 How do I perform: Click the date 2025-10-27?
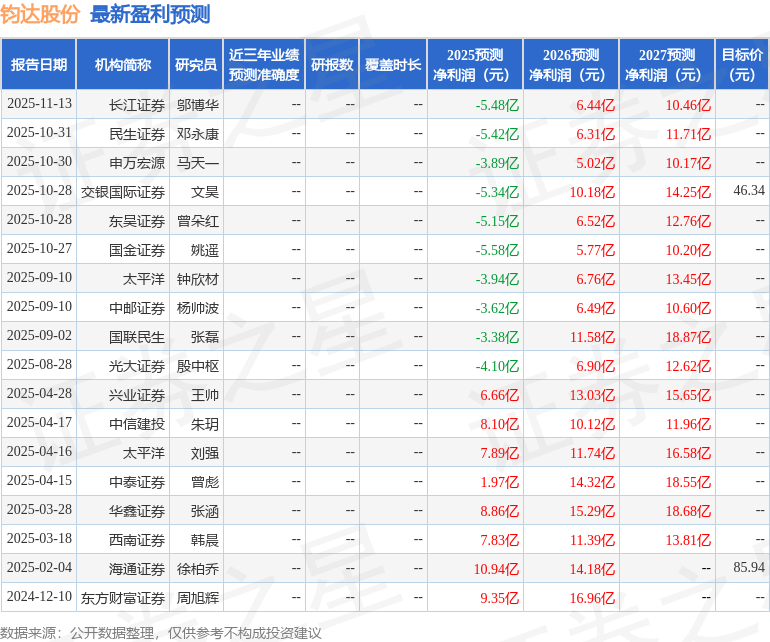point(39,249)
